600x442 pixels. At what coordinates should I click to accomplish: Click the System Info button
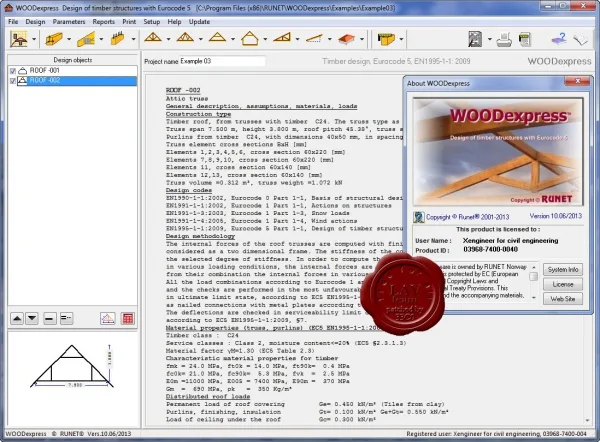563,269
